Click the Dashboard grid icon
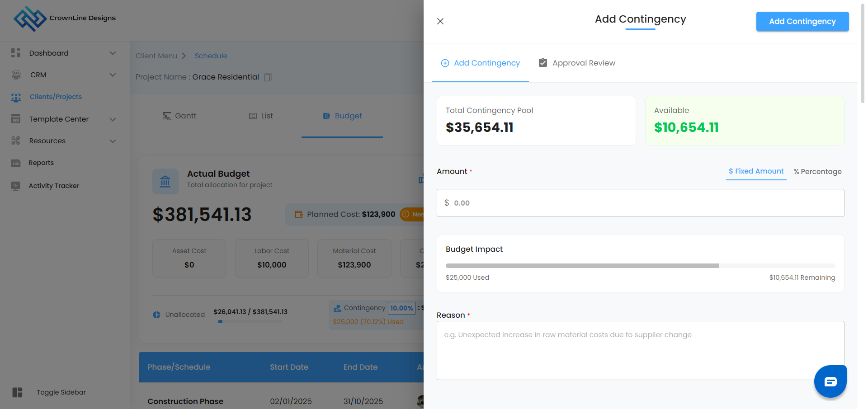 (16, 53)
